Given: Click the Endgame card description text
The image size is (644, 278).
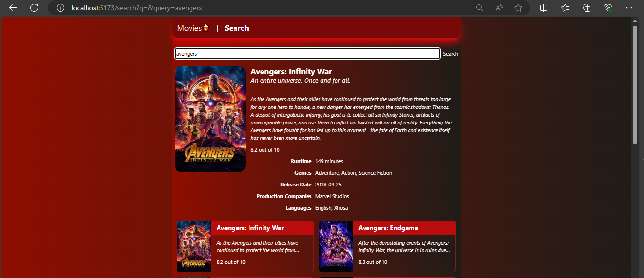Looking at the screenshot, I should [404, 247].
